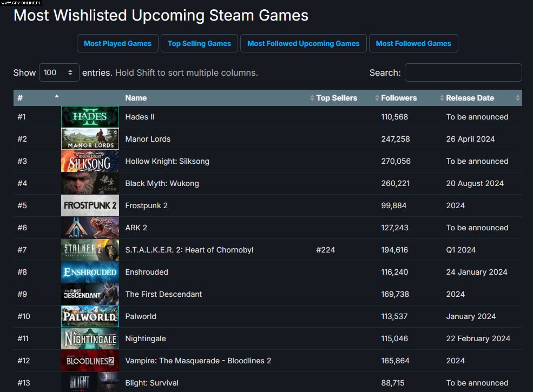The image size is (533, 392).
Task: Click the Palworld banner thumbnail
Action: click(90, 316)
